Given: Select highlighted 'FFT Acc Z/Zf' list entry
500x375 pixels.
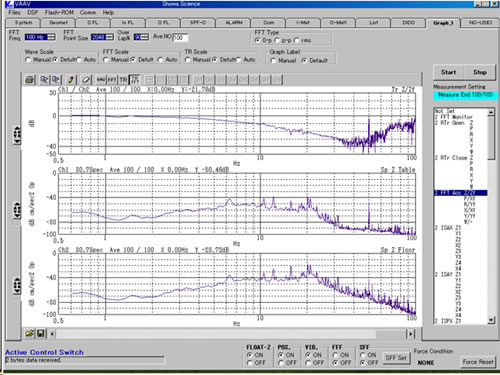Looking at the screenshot, I should coord(461,193).
